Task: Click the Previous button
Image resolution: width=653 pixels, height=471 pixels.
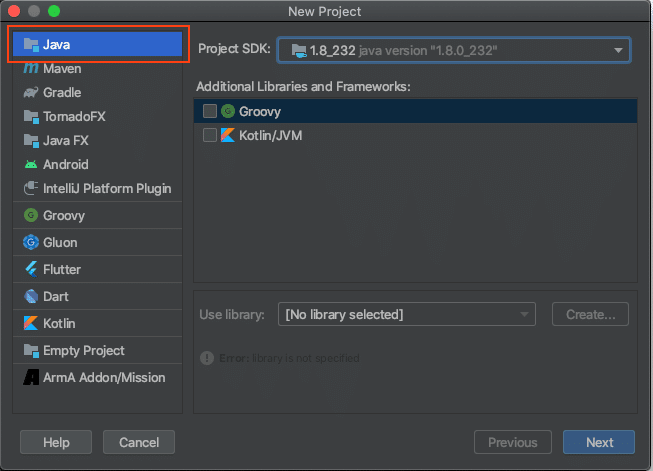Action: coord(513,442)
